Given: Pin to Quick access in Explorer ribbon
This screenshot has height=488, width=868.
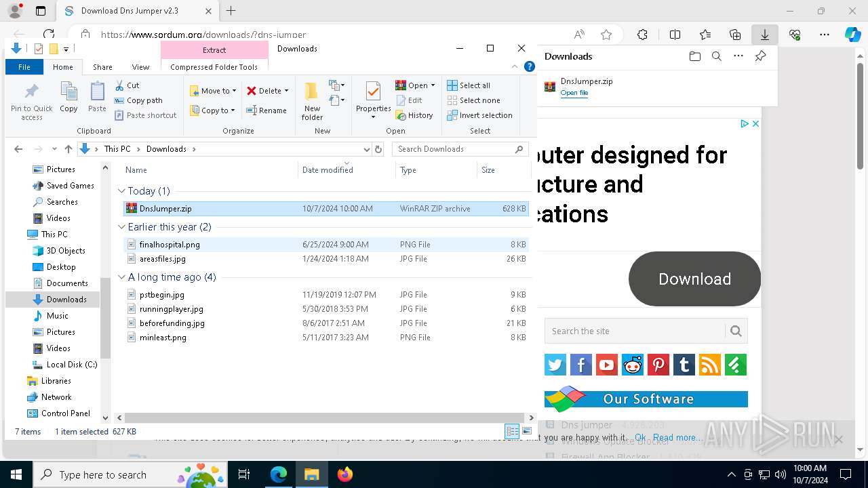Looking at the screenshot, I should 31,102.
